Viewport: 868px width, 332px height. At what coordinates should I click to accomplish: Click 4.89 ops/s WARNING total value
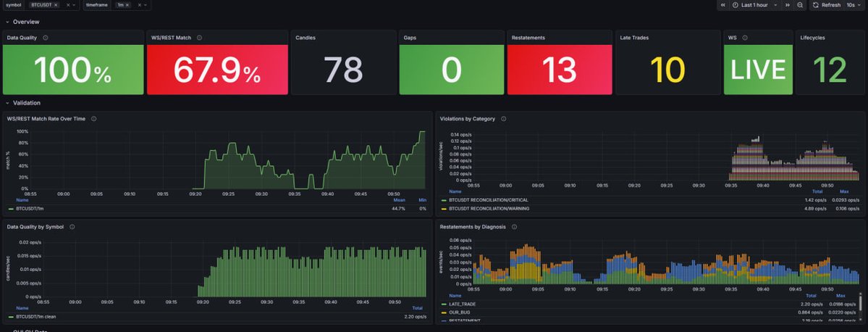point(816,208)
